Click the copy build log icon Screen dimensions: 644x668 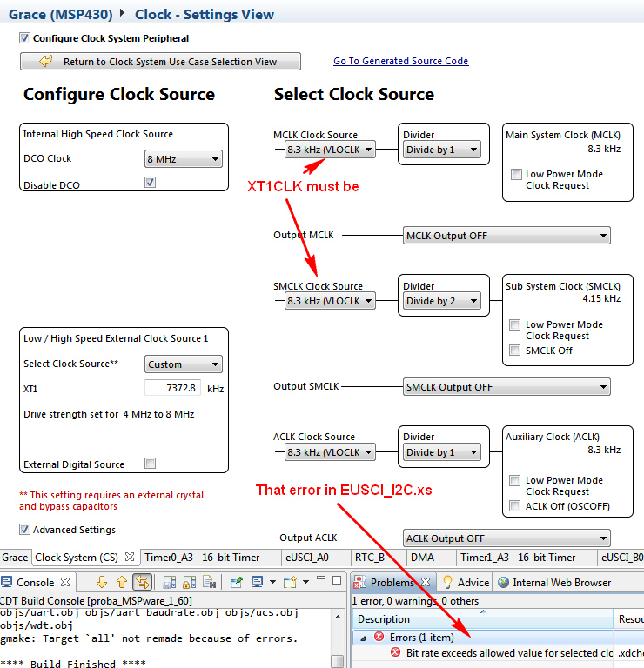coord(169,582)
